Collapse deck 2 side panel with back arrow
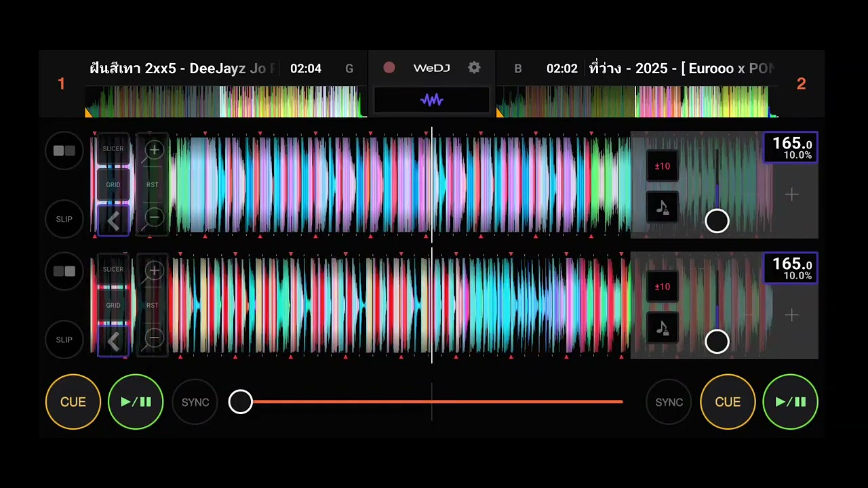 (x=113, y=341)
